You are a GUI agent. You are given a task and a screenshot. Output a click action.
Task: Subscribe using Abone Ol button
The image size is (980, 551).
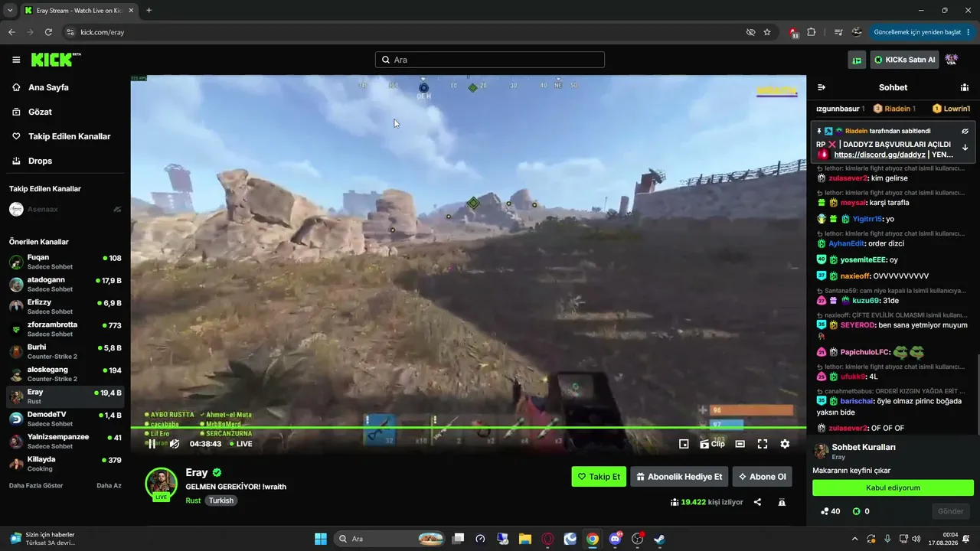(x=762, y=477)
